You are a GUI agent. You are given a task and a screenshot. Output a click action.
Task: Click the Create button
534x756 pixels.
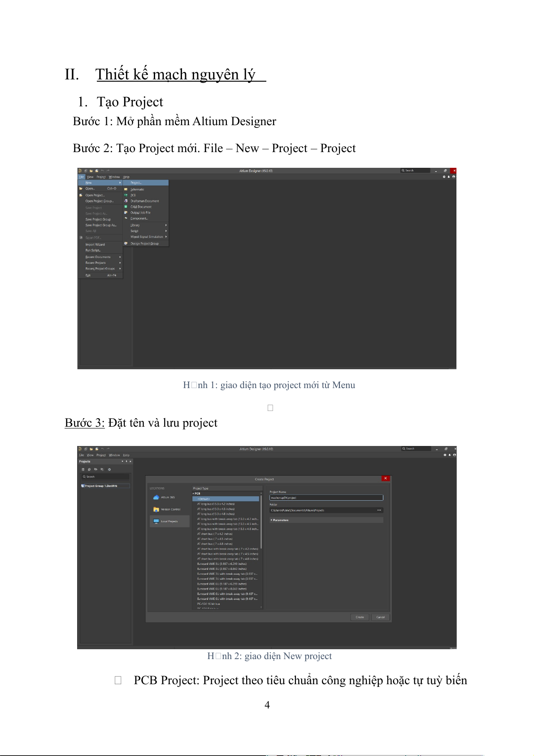tap(360, 617)
